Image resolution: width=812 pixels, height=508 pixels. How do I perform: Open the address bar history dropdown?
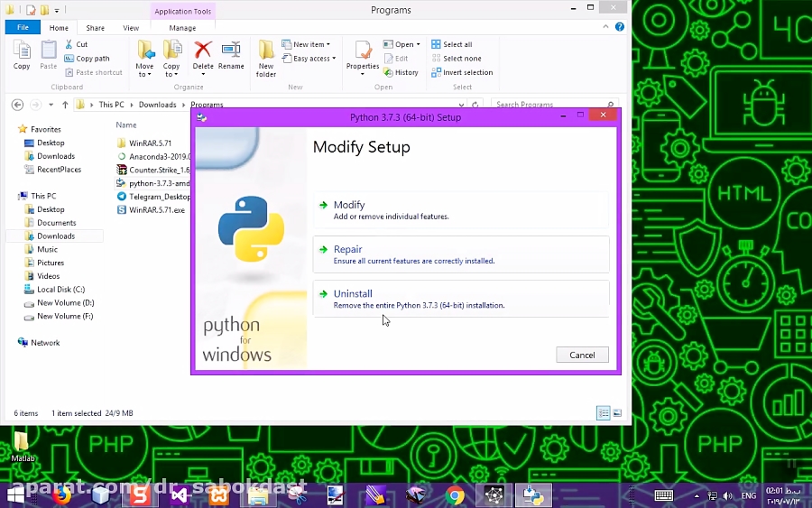tap(461, 105)
